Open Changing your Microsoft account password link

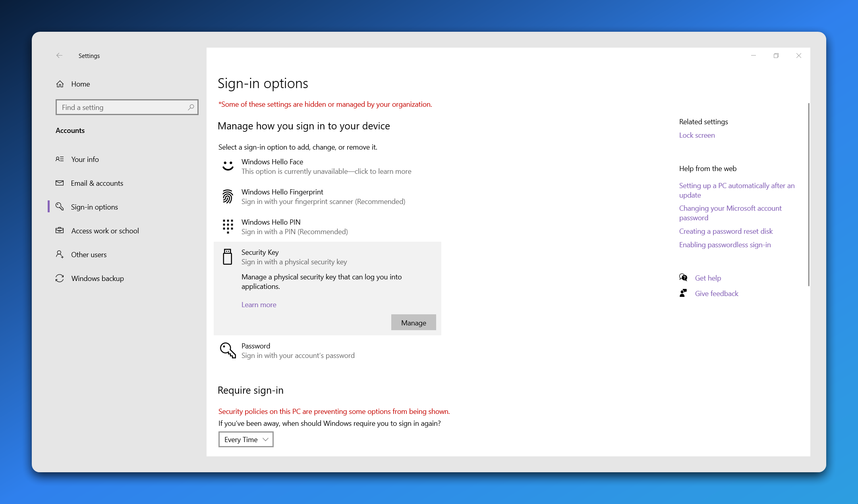(x=730, y=213)
